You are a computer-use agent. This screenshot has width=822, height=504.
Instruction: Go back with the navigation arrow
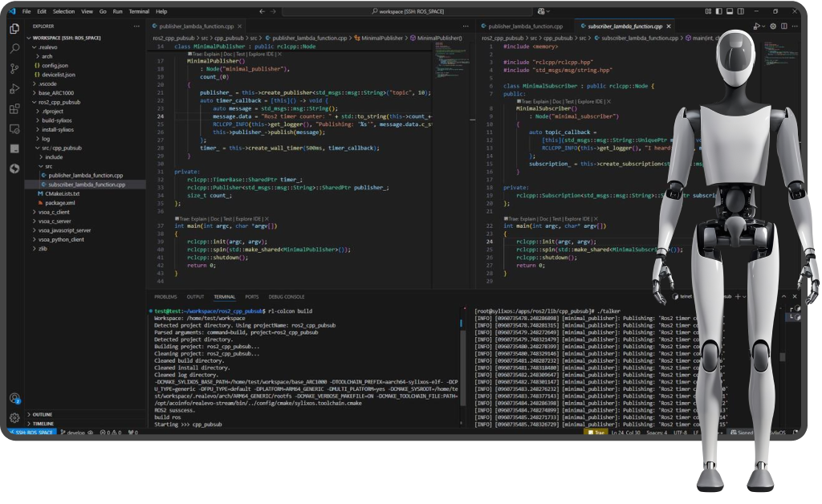pyautogui.click(x=262, y=11)
